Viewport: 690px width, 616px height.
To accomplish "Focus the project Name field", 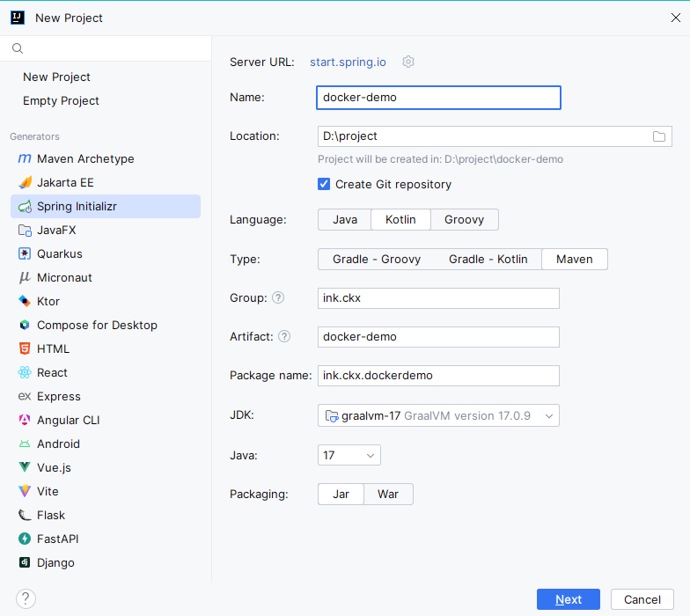I will point(438,97).
